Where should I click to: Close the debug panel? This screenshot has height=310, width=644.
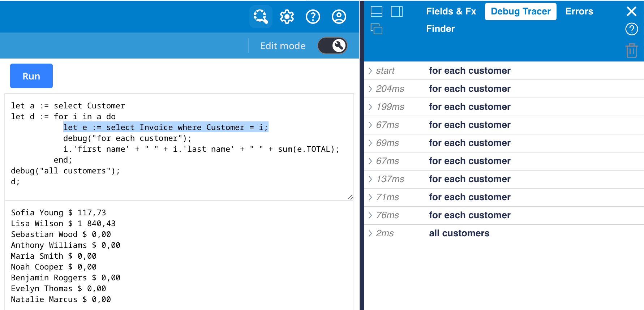point(631,12)
